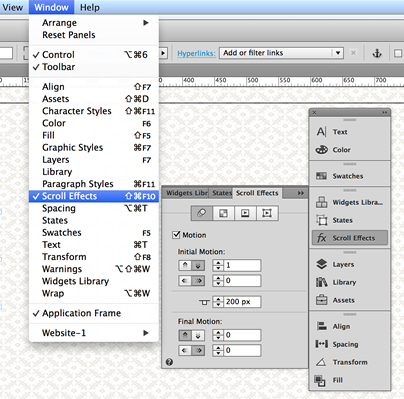Click the key position marker icon
The image size is (404, 399).
tap(204, 302)
